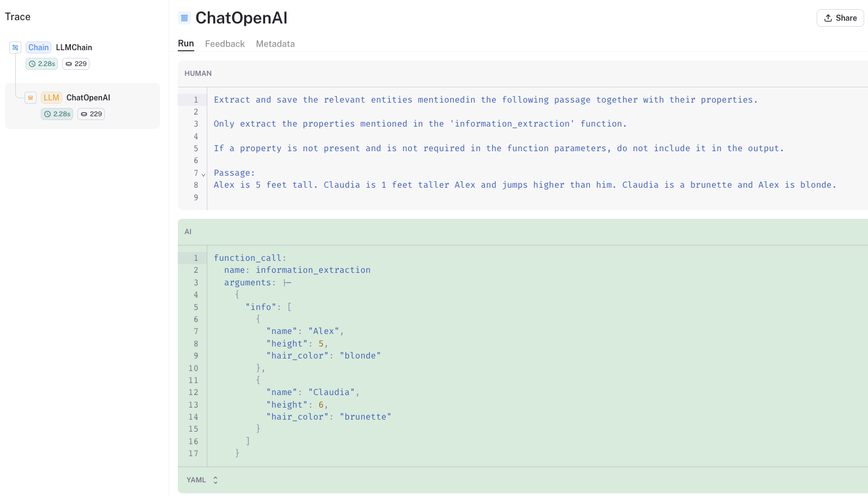Screen dimensions: 868x496
Task: Switch to the Feedback tab
Action: pos(225,44)
